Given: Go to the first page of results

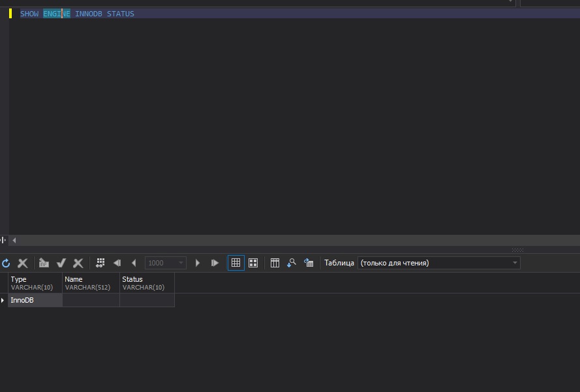Looking at the screenshot, I should (x=117, y=263).
